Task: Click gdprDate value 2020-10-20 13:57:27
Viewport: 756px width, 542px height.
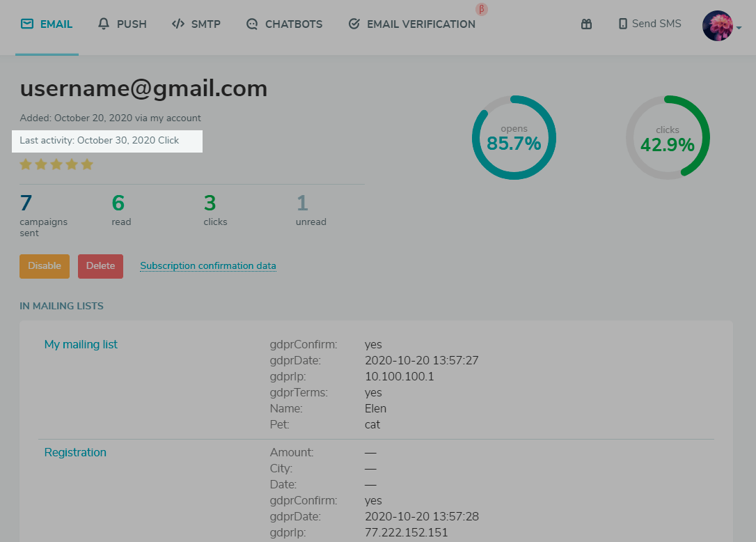Action: tap(422, 361)
